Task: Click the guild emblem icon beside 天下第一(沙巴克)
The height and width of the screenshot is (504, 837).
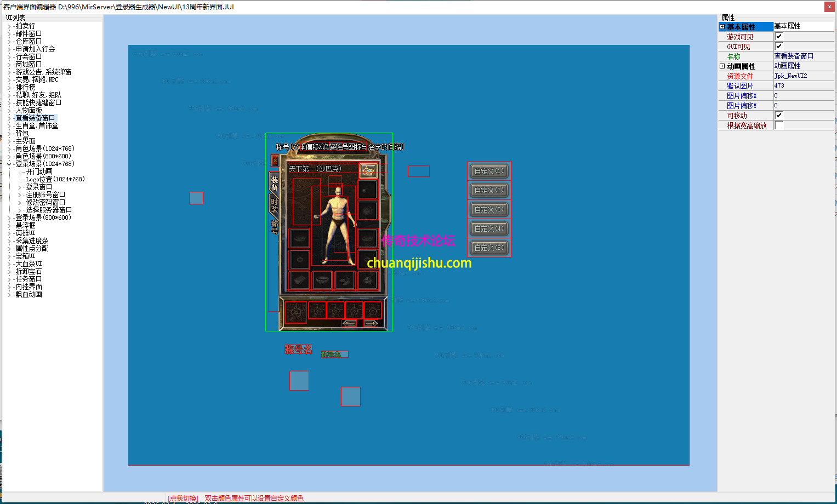Action: pos(368,171)
